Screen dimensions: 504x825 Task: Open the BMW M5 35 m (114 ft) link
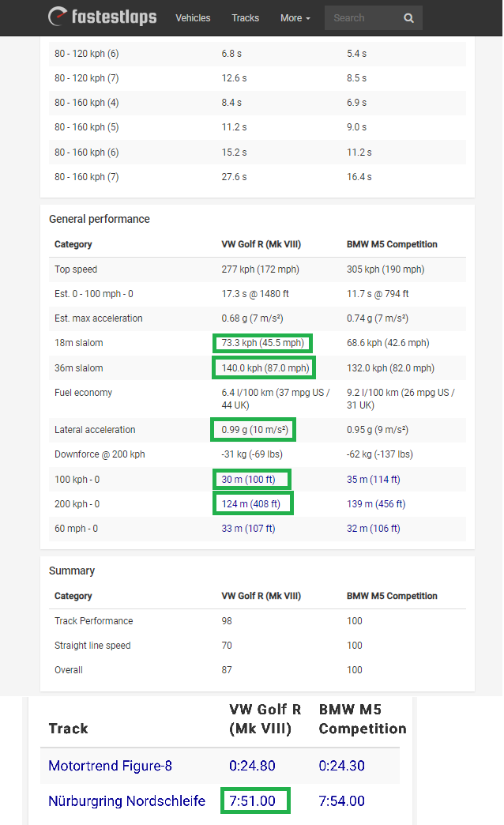[x=374, y=480]
